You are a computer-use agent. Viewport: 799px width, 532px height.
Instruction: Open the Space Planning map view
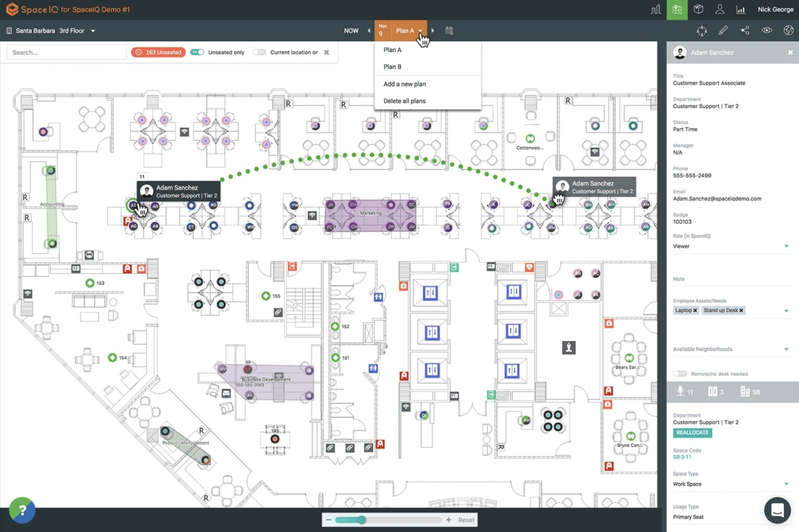coord(677,9)
